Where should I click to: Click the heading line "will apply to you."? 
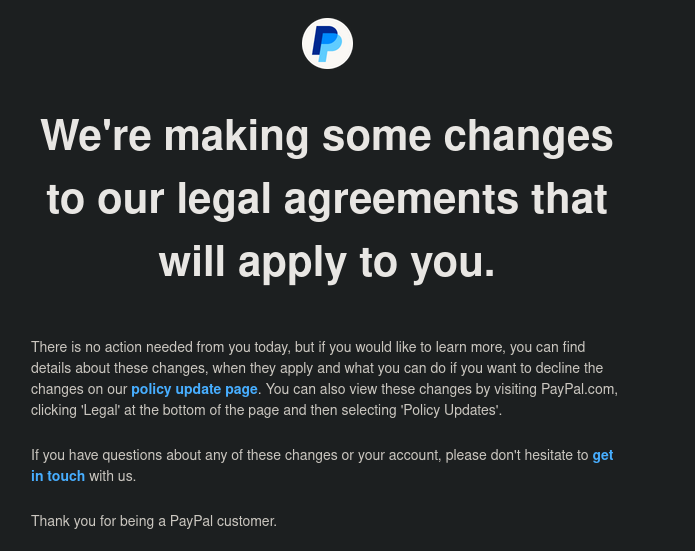click(x=327, y=263)
